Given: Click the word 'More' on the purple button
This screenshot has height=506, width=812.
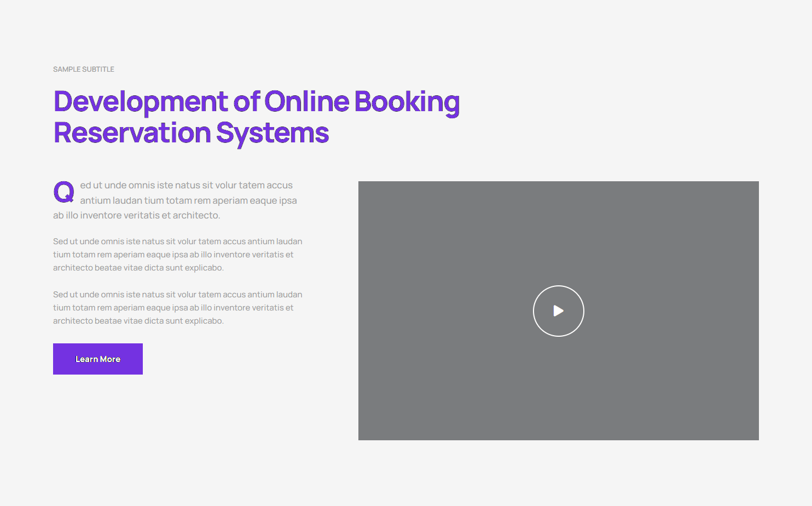Looking at the screenshot, I should point(110,359).
